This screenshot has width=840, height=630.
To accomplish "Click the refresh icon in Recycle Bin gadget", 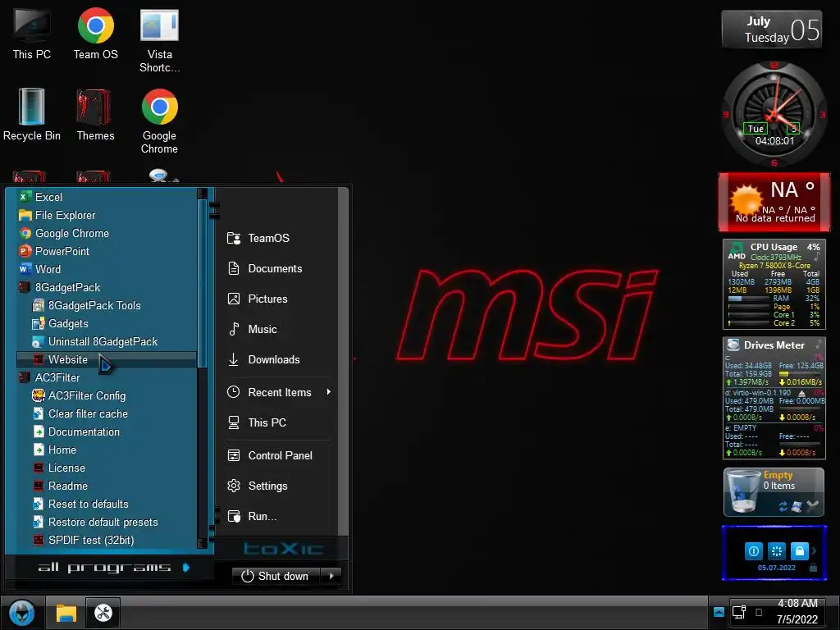I will 783,506.
